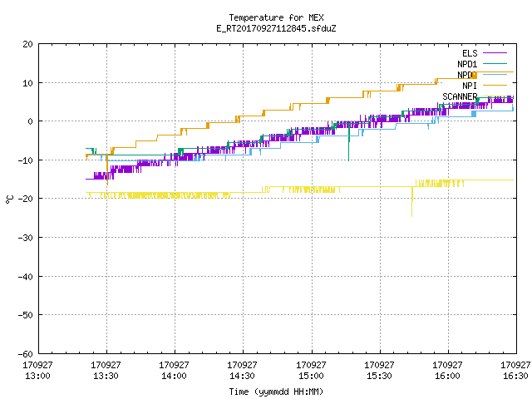Click the °C y-axis unit label
532x399 pixels.
[x=9, y=199]
